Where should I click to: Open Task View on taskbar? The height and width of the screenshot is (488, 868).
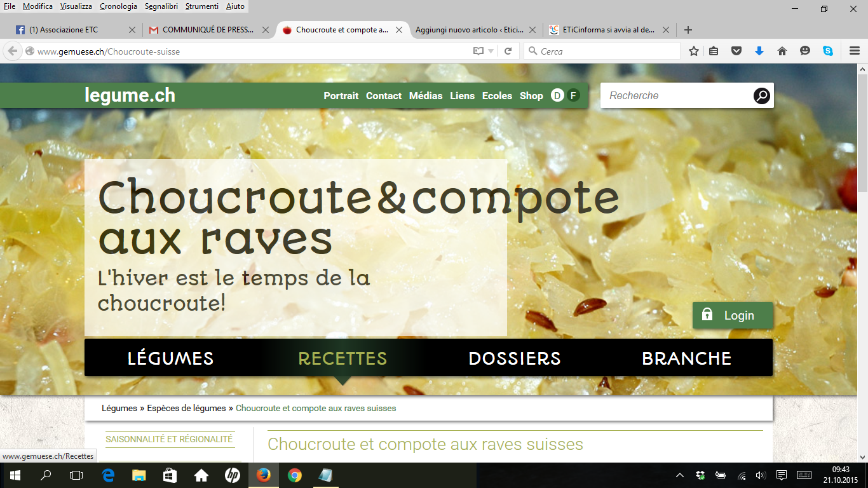pyautogui.click(x=76, y=475)
